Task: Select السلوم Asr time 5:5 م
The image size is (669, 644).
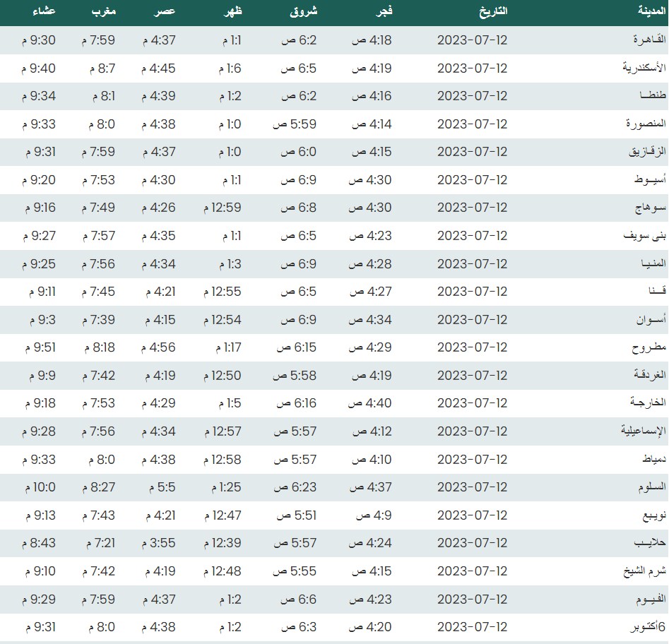Action: point(162,487)
